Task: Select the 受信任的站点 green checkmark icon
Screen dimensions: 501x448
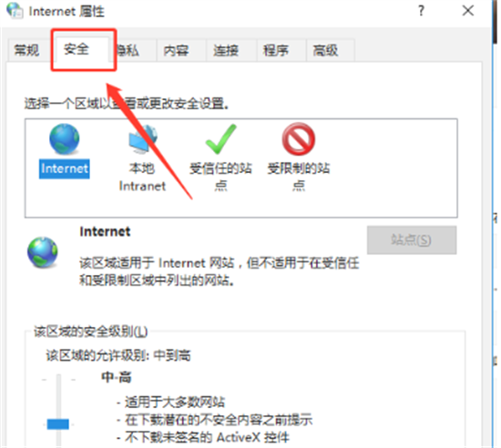Action: click(x=220, y=139)
